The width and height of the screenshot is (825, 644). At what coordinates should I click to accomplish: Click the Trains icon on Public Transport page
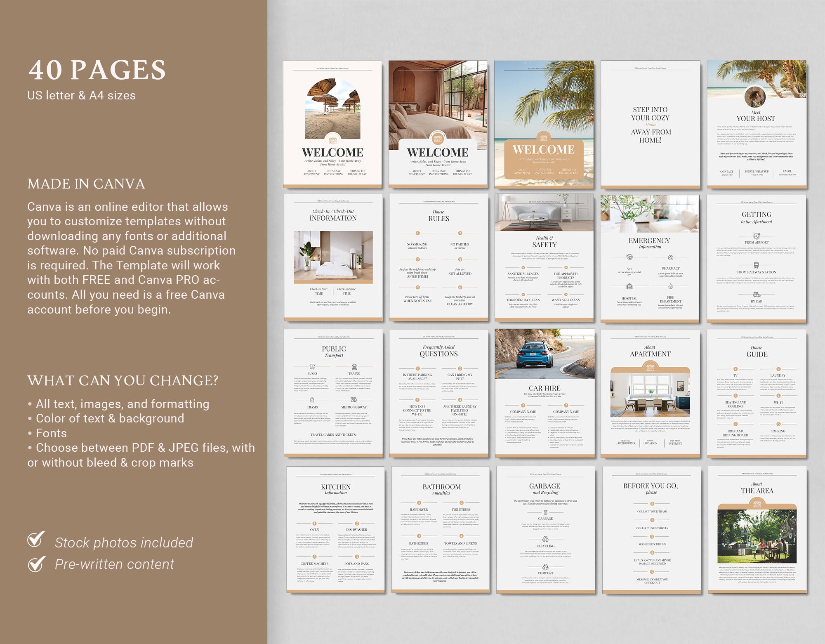pos(354,367)
